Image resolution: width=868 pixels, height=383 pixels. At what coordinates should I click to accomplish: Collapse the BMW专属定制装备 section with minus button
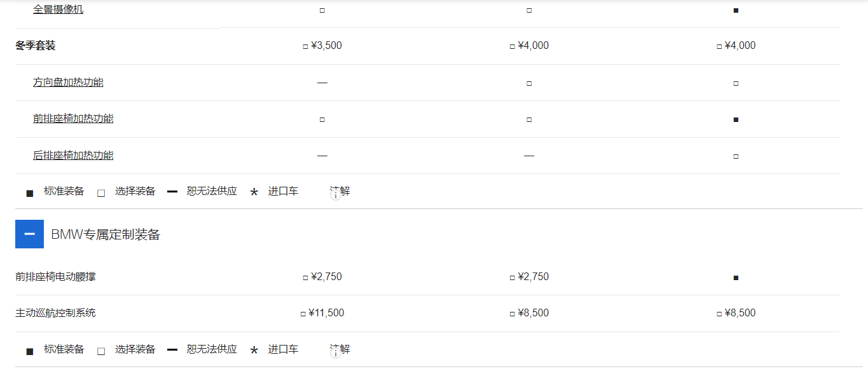point(29,234)
